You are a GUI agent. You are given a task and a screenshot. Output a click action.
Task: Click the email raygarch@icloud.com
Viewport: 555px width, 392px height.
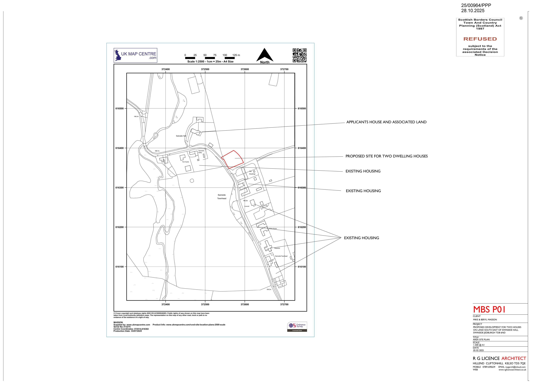coord(515,367)
